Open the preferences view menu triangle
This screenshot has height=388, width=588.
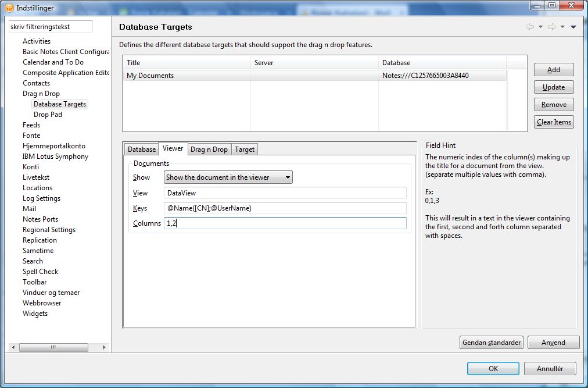[573, 27]
